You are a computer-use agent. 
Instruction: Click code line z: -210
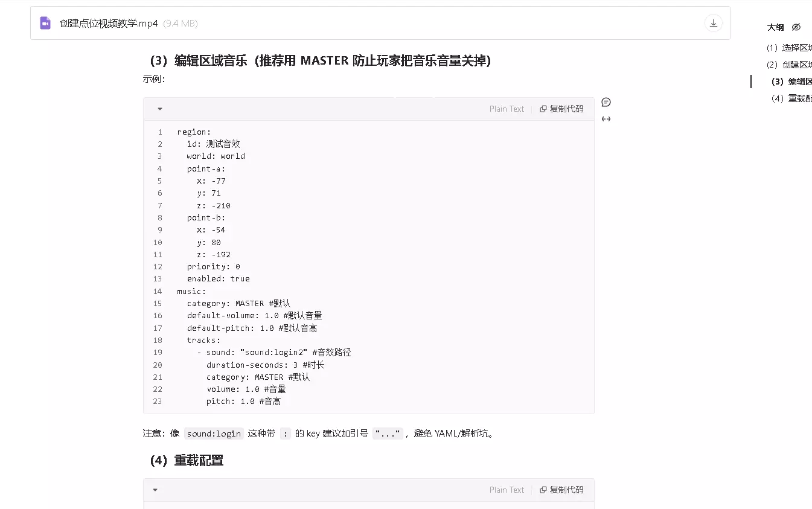coord(213,205)
